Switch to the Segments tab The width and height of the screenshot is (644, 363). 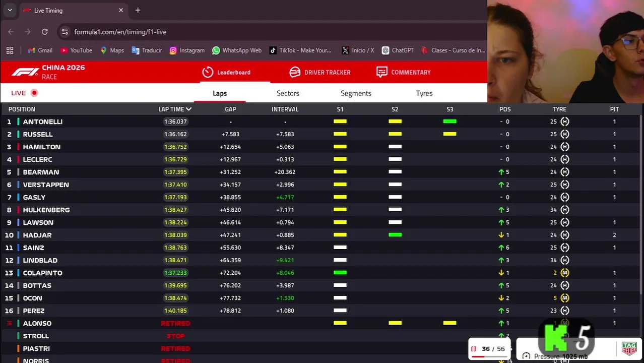356,93
